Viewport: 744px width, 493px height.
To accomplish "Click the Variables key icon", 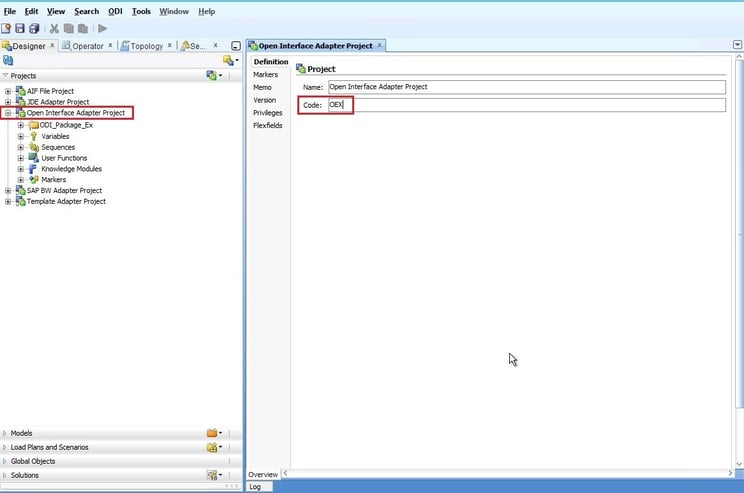I will (34, 136).
